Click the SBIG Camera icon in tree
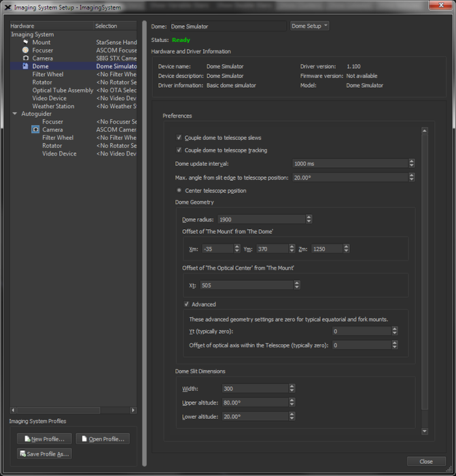This screenshot has height=476, width=456. pyautogui.click(x=25, y=58)
